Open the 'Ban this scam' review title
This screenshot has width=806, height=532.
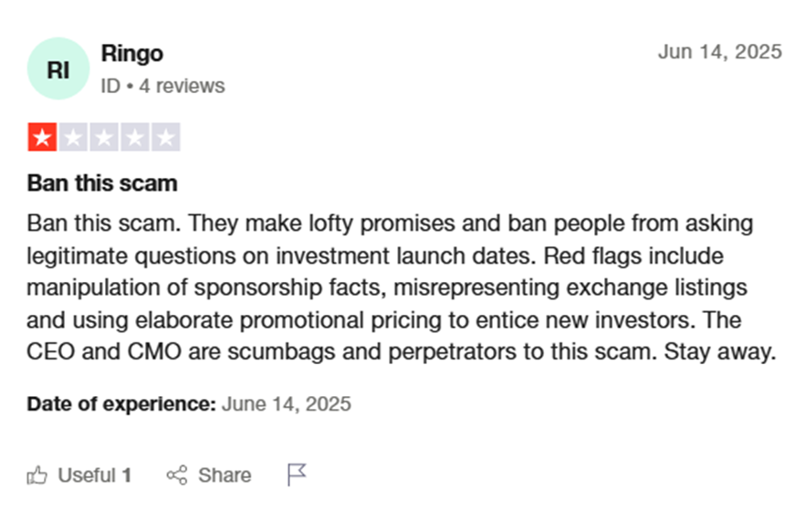102,183
